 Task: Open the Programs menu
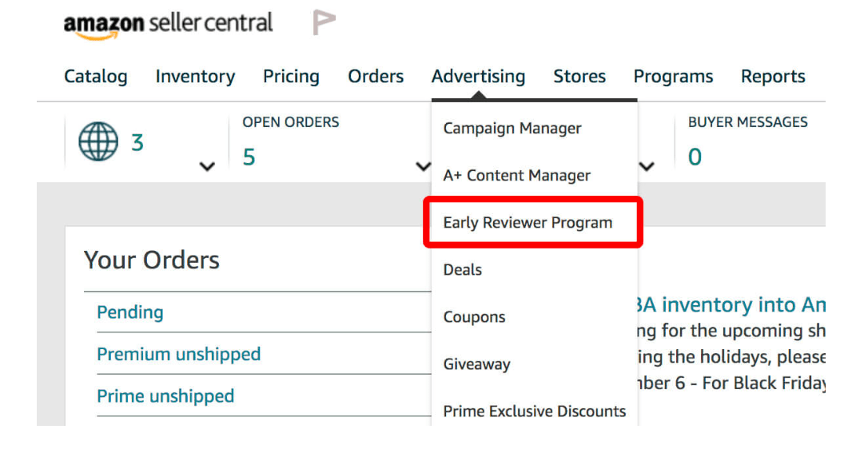[673, 77]
